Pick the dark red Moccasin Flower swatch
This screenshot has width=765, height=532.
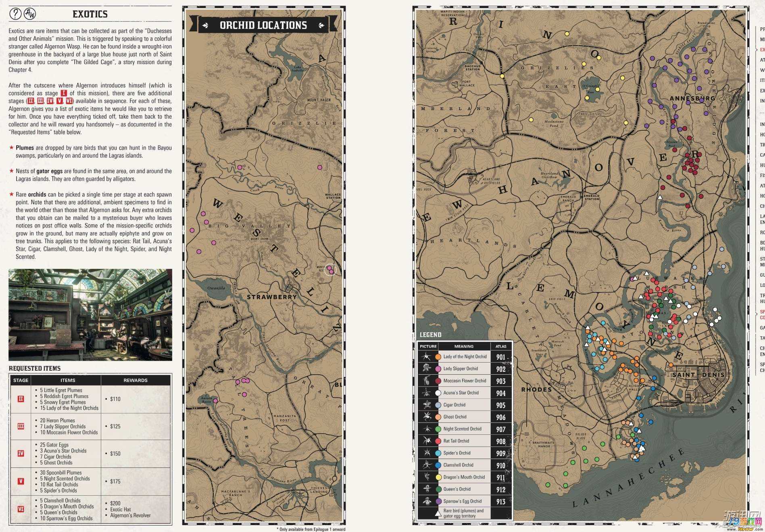(438, 381)
